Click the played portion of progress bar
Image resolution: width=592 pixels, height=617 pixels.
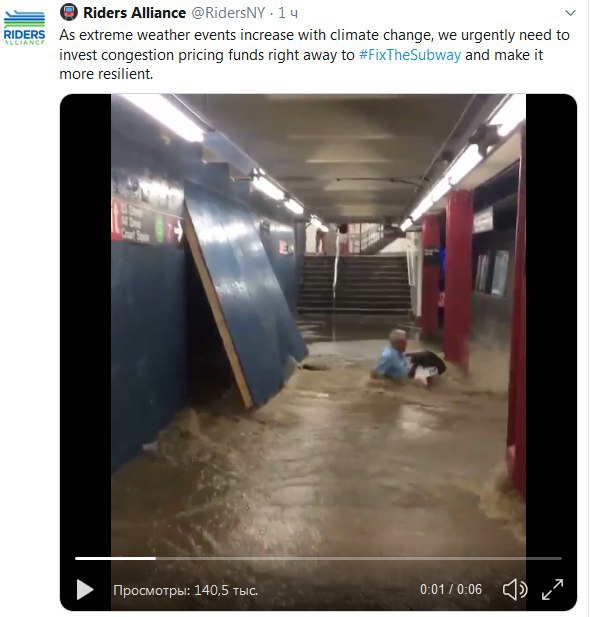click(x=115, y=558)
